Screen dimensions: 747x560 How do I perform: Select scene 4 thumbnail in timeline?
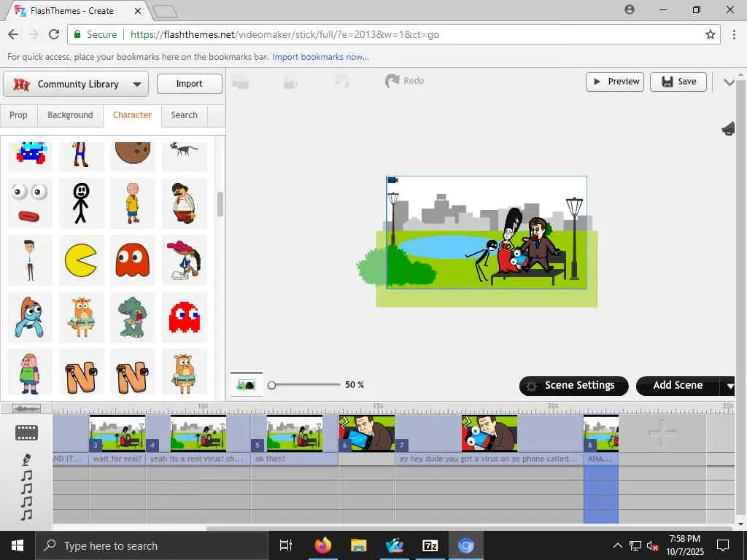pyautogui.click(x=198, y=433)
